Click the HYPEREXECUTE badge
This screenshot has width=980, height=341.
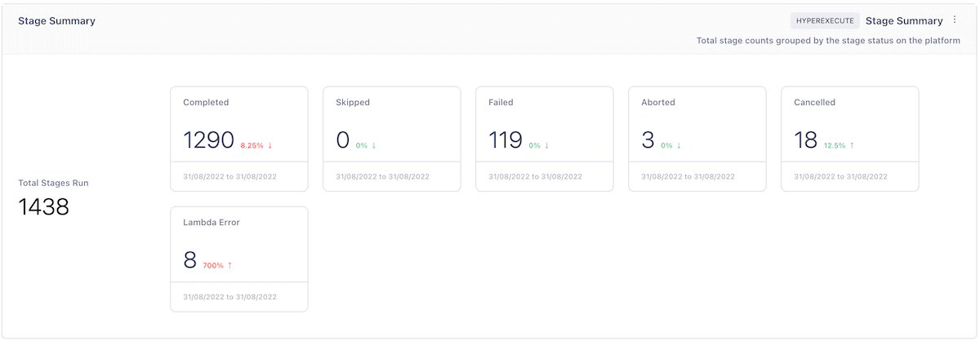coord(825,21)
